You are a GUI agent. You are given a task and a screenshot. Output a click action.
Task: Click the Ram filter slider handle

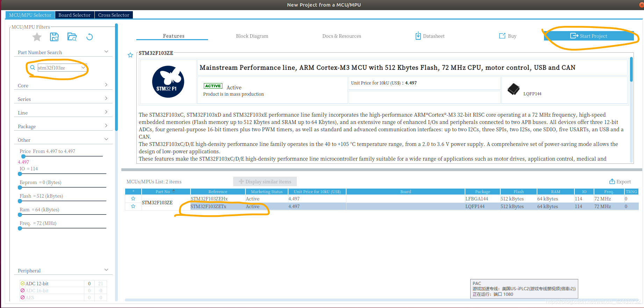click(20, 215)
